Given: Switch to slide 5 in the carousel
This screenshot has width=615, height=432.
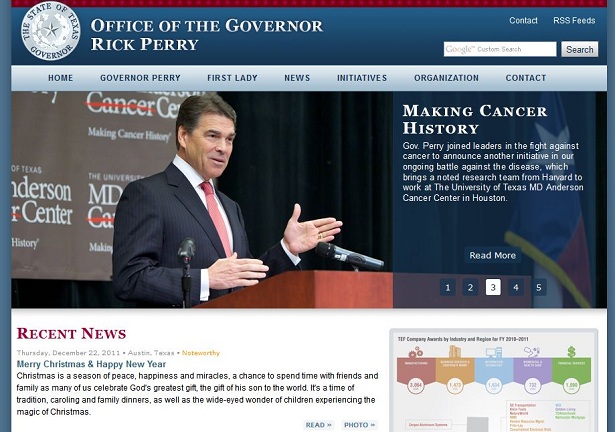Looking at the screenshot, I should pos(539,288).
